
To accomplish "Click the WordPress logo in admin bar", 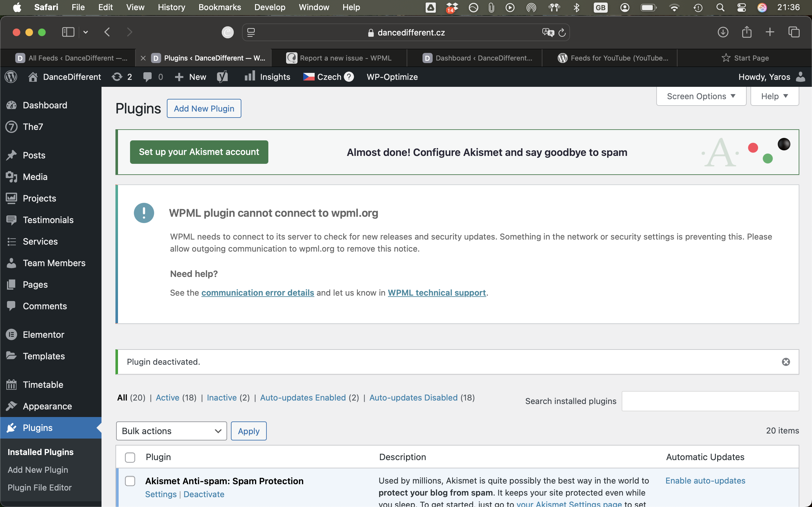I will (11, 77).
